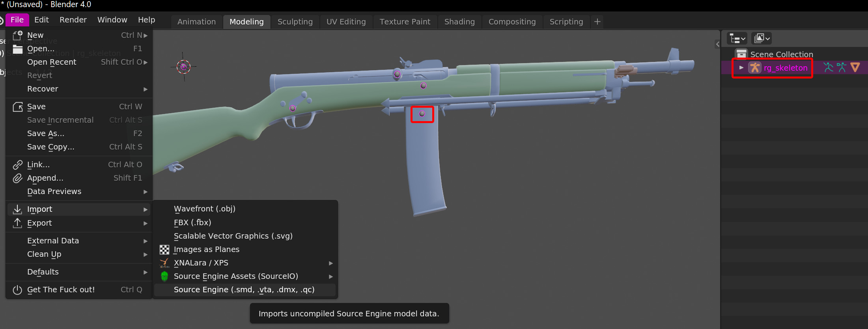Screen dimensions: 868x329
Task: Click the plus icon to add a workspace
Action: pyautogui.click(x=597, y=22)
